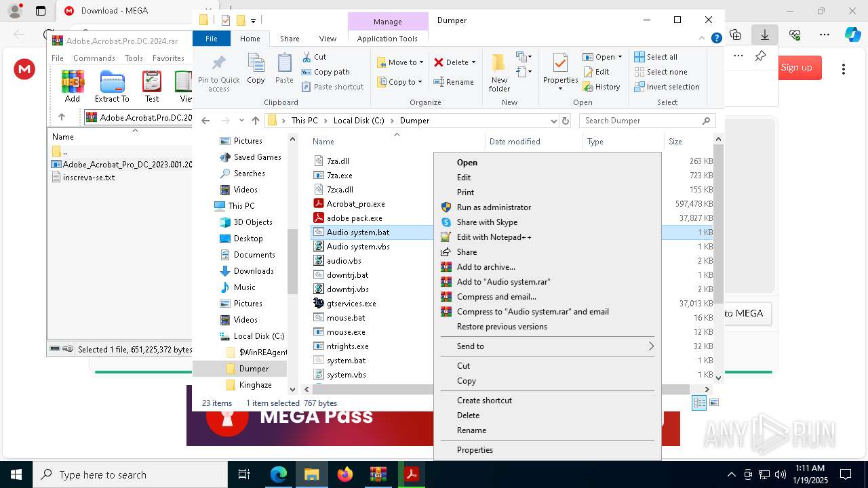Click ribbon Edit button in Open group
The width and height of the screenshot is (868, 488).
[x=596, y=72]
